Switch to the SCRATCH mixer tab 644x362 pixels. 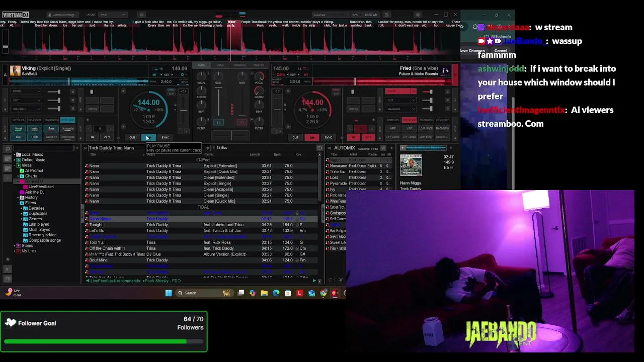pos(240,65)
